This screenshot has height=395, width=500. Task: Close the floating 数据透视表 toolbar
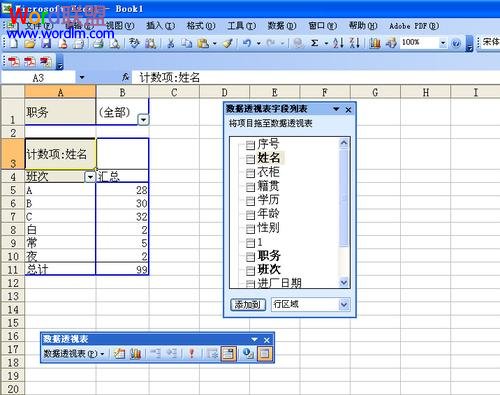coord(267,340)
